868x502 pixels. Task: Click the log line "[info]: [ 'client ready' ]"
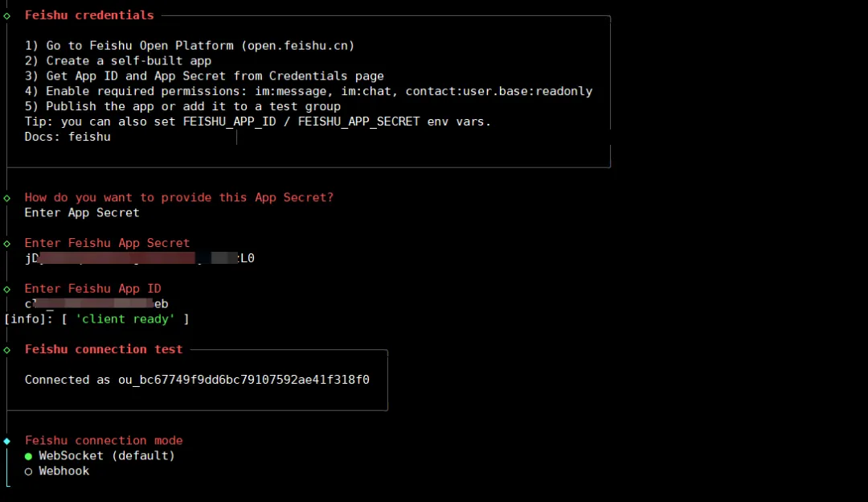click(x=96, y=319)
